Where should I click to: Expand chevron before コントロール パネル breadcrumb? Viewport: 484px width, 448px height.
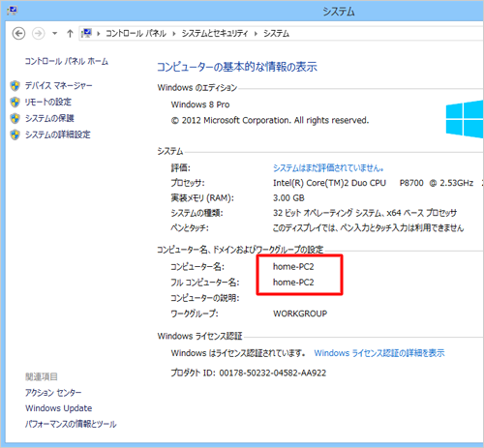coord(99,34)
